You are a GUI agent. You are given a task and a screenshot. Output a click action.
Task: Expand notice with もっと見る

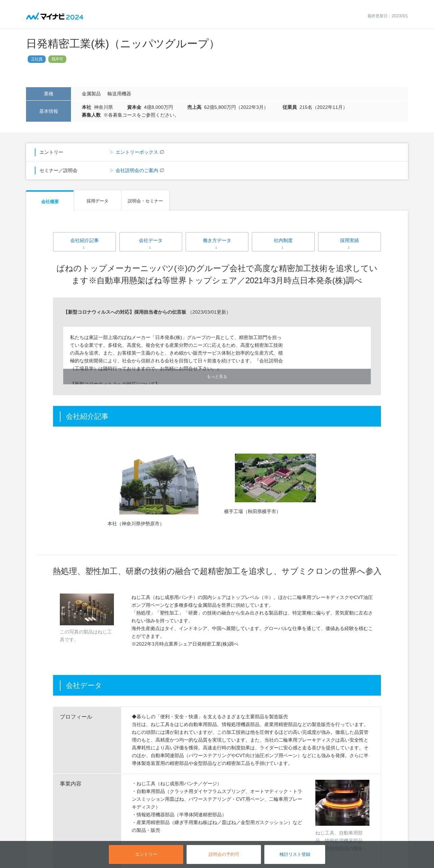coord(217,377)
